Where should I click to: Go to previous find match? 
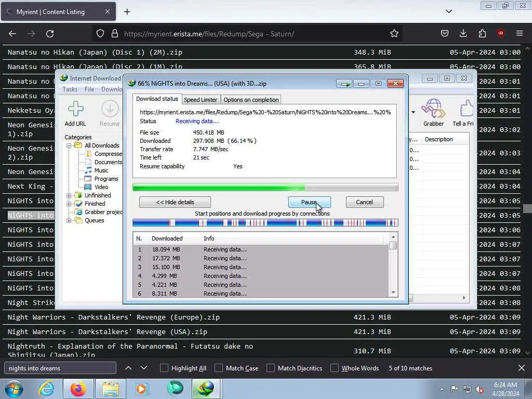(128, 368)
